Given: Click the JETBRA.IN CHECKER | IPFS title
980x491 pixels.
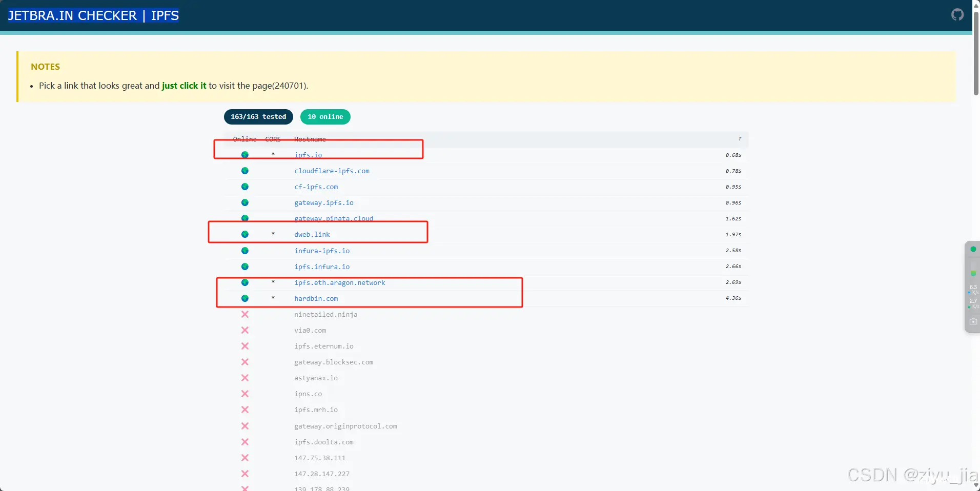Looking at the screenshot, I should [93, 15].
